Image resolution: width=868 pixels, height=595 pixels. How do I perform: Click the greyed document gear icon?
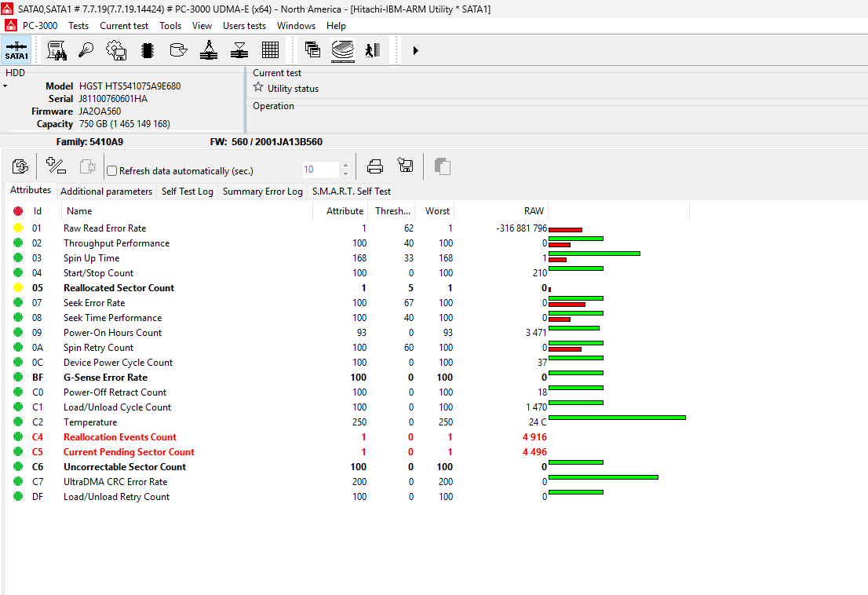[87, 166]
